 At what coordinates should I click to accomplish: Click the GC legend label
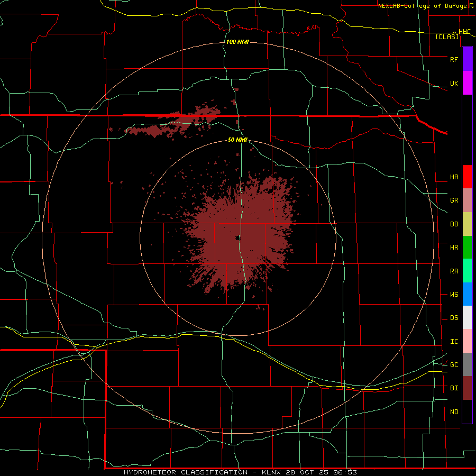pyautogui.click(x=454, y=365)
